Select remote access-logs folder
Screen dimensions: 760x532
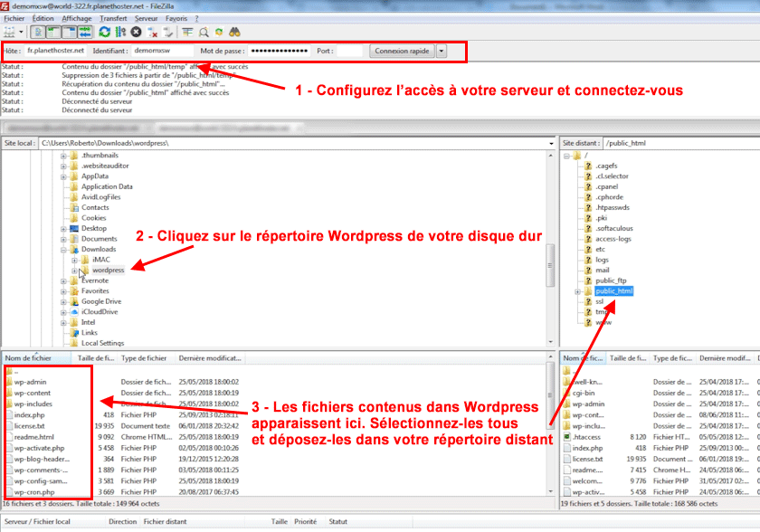[x=613, y=239]
